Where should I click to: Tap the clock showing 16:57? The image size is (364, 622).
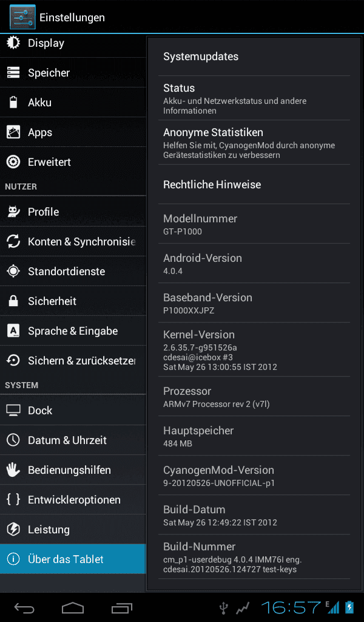pyautogui.click(x=291, y=607)
